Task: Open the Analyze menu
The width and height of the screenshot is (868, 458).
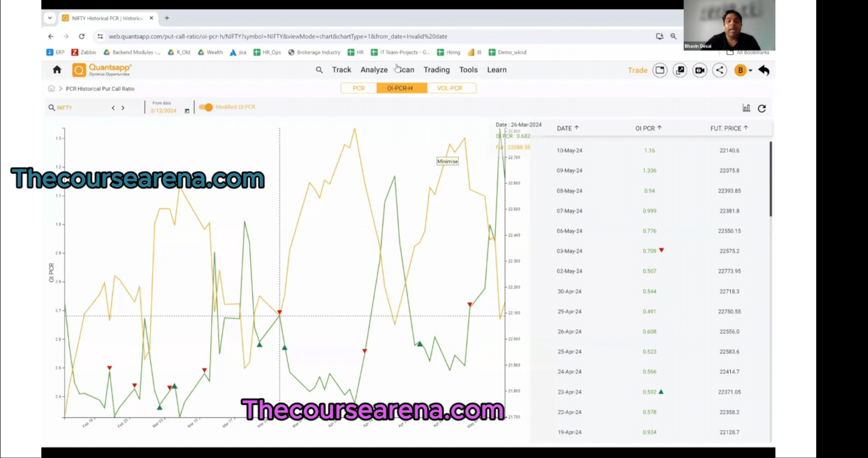Action: tap(374, 70)
